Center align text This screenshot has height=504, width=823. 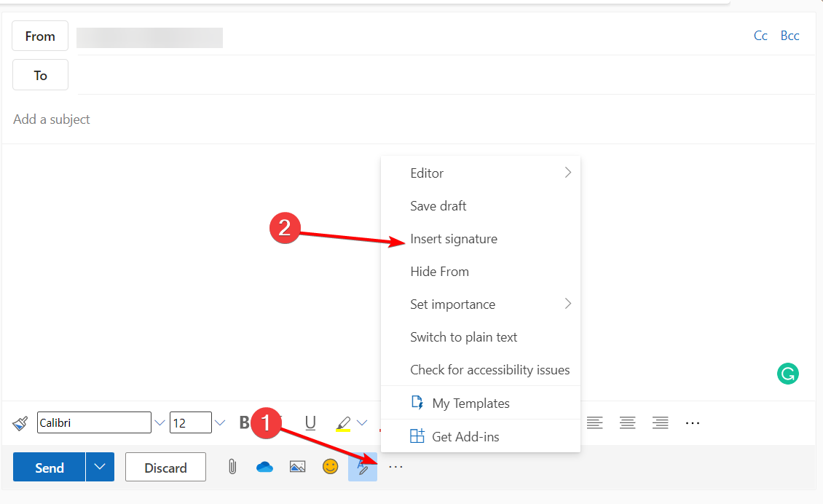[627, 422]
